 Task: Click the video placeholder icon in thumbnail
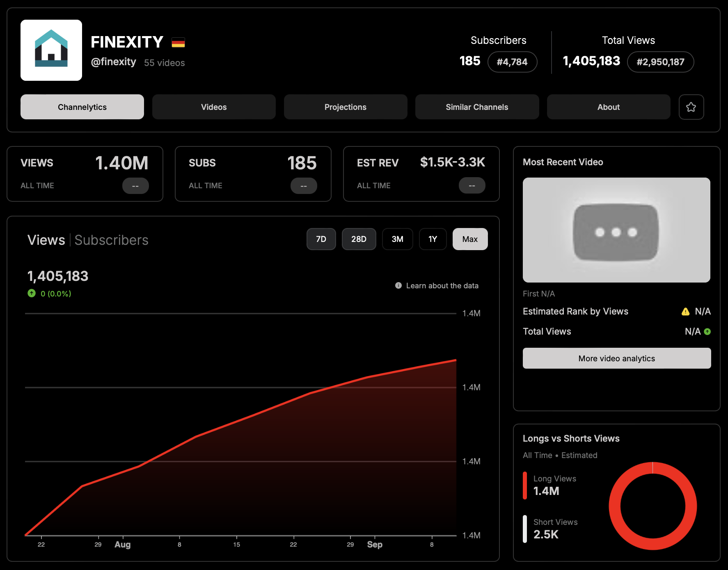click(616, 233)
